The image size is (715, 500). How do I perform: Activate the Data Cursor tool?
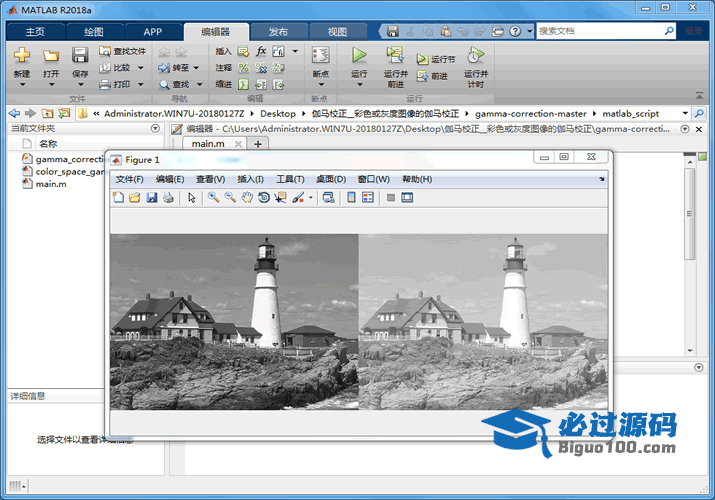pyautogui.click(x=280, y=198)
